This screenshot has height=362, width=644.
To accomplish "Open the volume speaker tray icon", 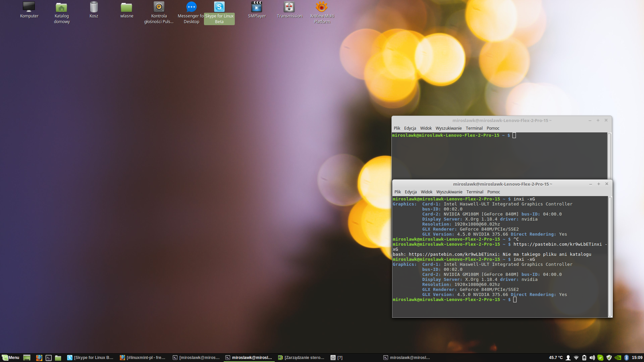I will (592, 358).
